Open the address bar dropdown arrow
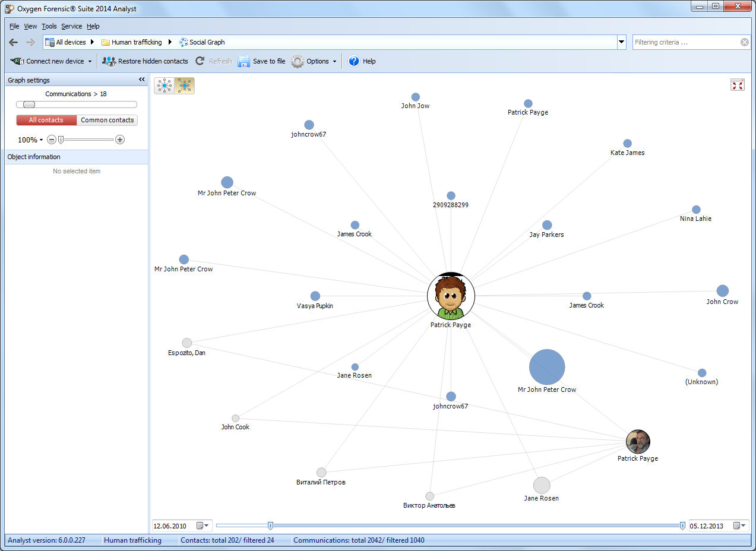This screenshot has width=756, height=551. coord(622,42)
